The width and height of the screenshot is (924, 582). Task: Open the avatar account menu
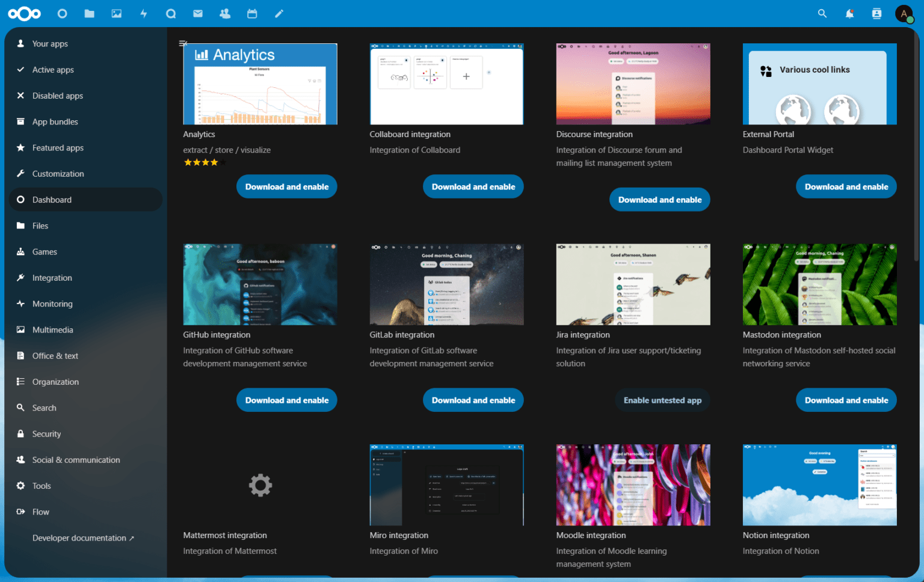click(x=904, y=13)
